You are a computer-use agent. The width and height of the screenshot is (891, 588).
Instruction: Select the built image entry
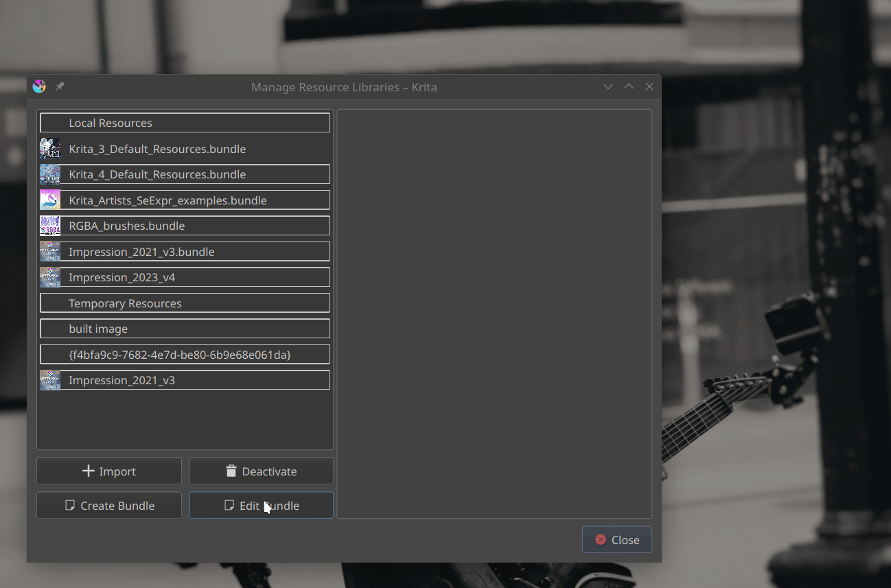[x=185, y=329]
